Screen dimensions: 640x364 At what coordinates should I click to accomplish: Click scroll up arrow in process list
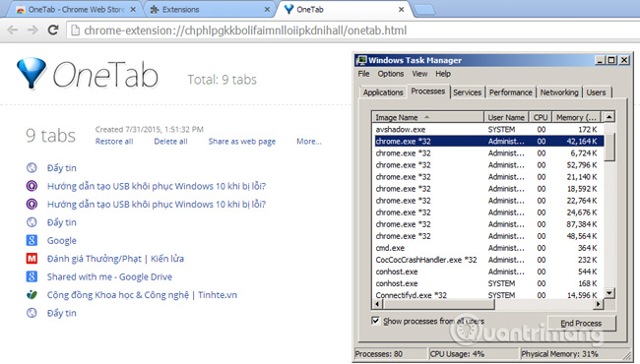(608, 117)
